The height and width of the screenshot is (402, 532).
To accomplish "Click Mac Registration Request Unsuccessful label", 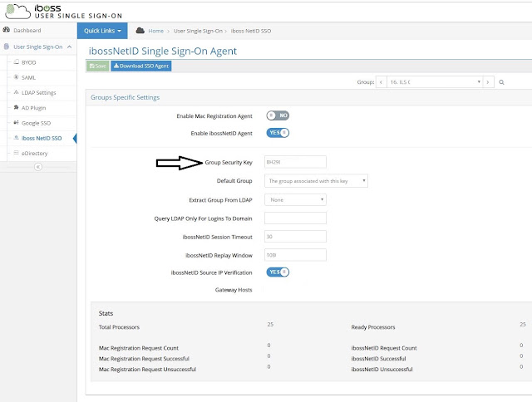I will pos(147,369).
